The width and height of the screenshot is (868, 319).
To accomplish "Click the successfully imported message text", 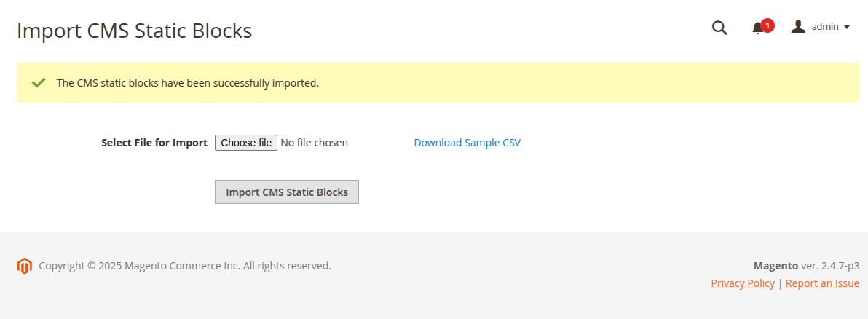I will coord(188,83).
